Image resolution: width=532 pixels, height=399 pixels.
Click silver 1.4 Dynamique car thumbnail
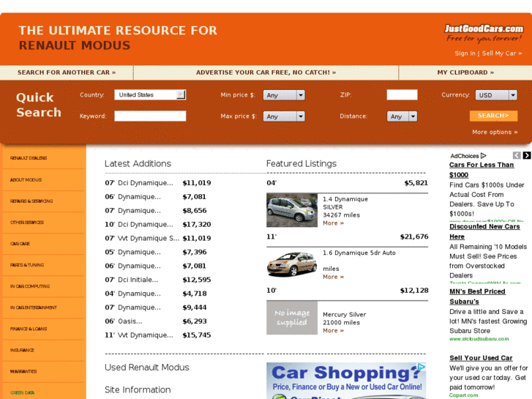pos(292,210)
